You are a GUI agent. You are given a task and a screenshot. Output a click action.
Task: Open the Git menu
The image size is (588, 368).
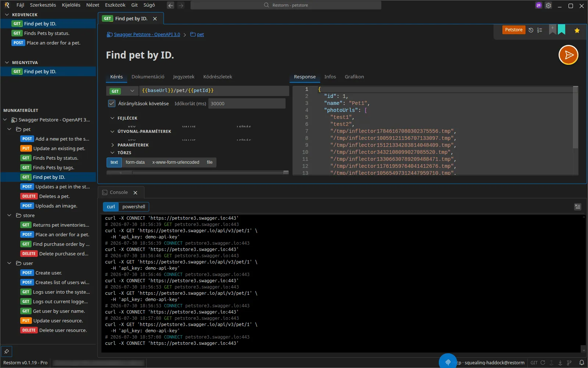135,5
